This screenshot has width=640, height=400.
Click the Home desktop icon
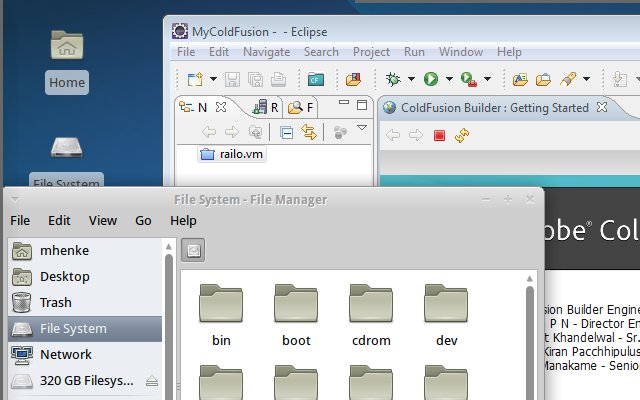tap(67, 61)
